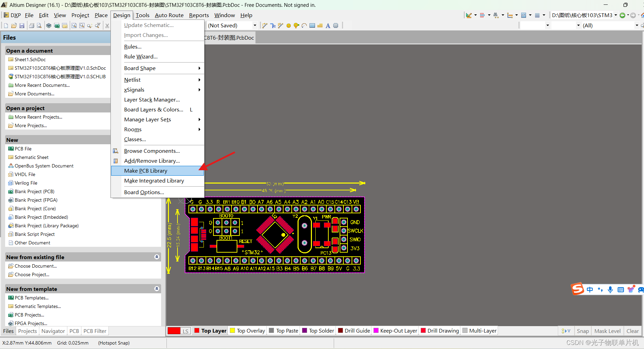Open Sogou soft keyboard icon
The image size is (644, 349).
[x=621, y=290]
